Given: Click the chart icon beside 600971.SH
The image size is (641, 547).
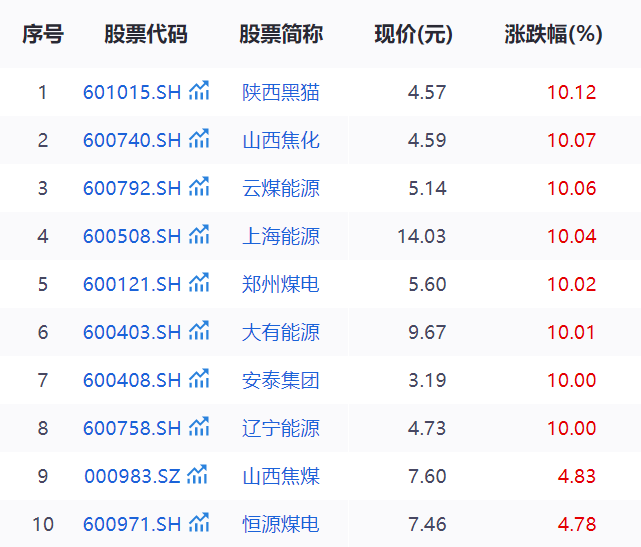Looking at the screenshot, I should (x=199, y=524).
